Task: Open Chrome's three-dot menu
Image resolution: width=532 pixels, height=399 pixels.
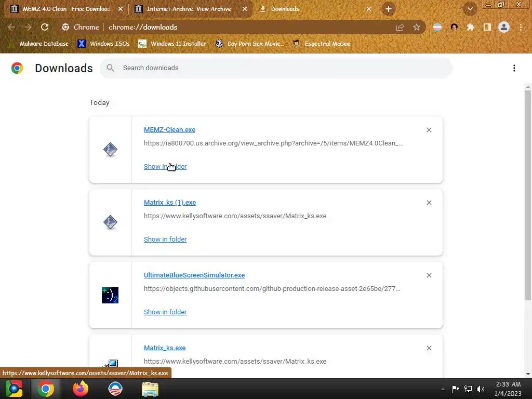Action: (521, 27)
